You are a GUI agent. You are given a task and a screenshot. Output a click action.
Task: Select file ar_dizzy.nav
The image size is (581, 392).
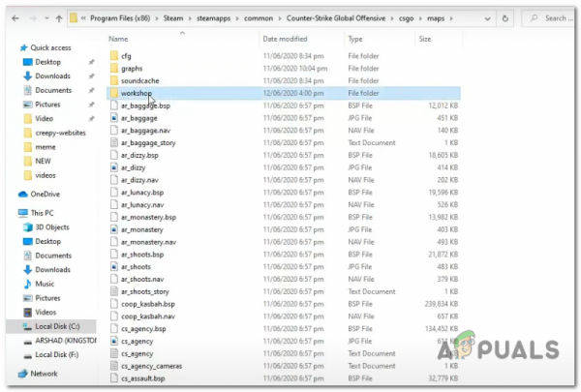(x=139, y=180)
